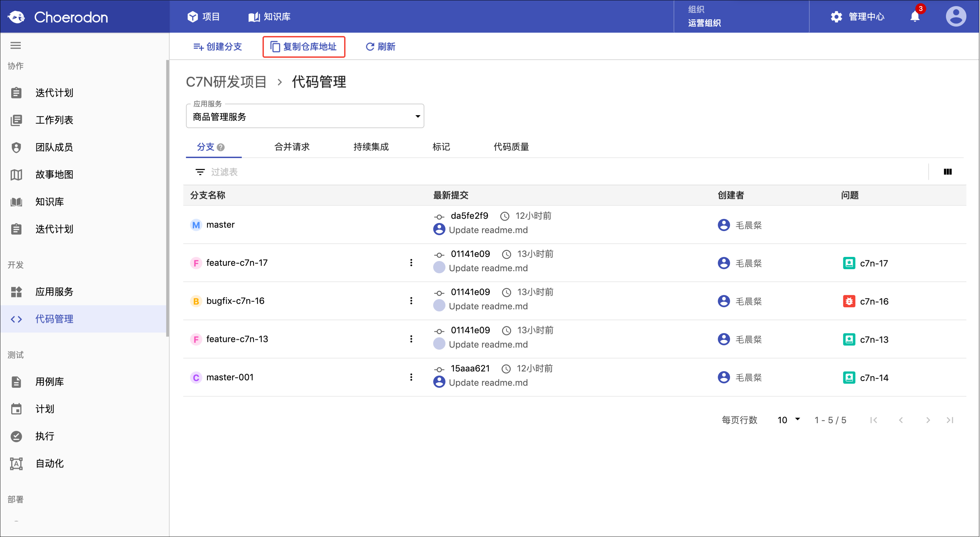Open user avatar profile menu
The height and width of the screenshot is (537, 980).
pyautogui.click(x=956, y=17)
